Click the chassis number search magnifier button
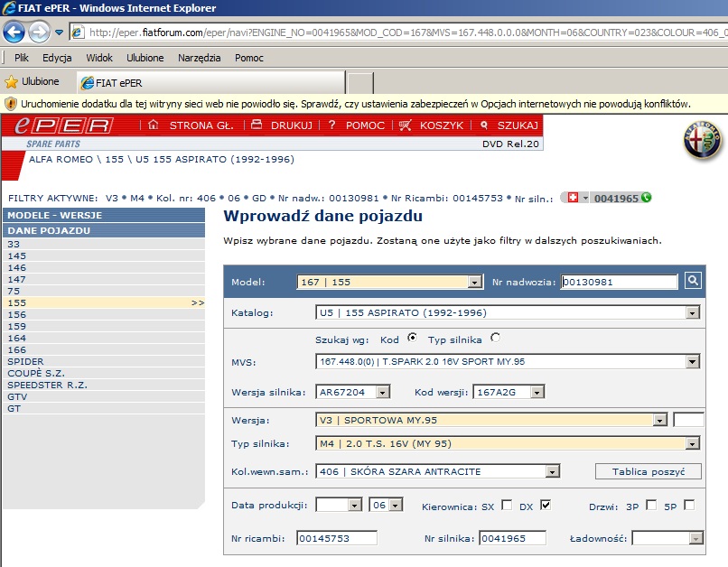 (693, 281)
